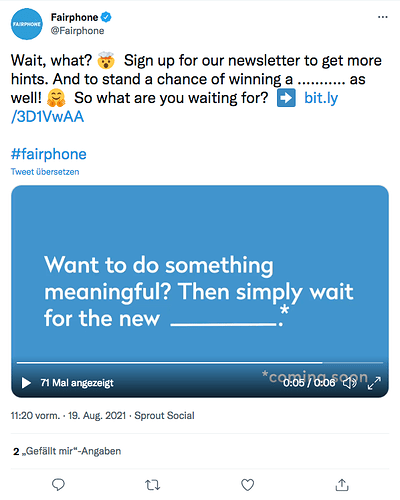Seek along the video progress bar
This screenshot has height=500, width=400.
click(200, 362)
